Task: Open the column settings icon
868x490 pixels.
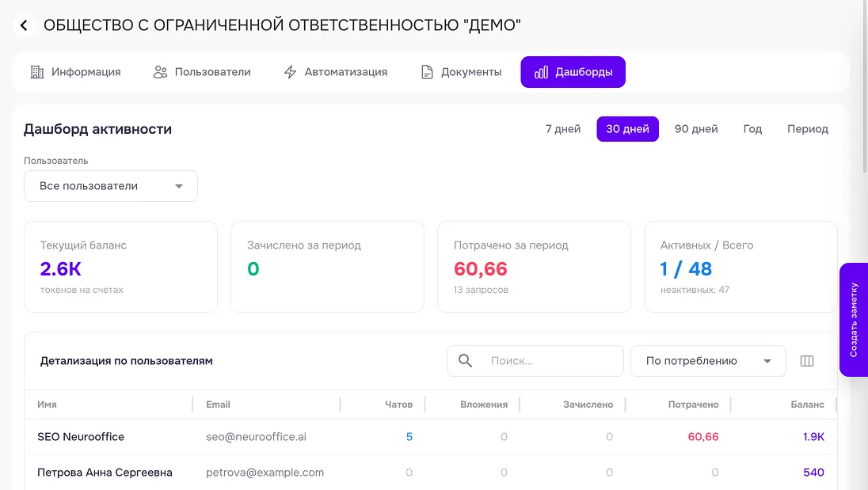Action: [807, 361]
